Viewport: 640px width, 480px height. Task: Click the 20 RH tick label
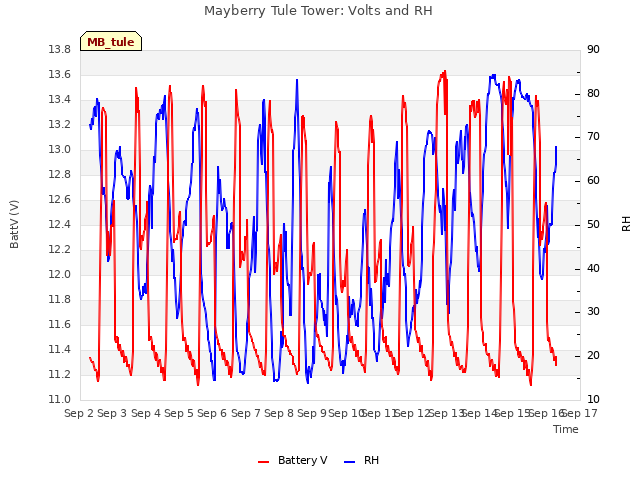(x=593, y=356)
